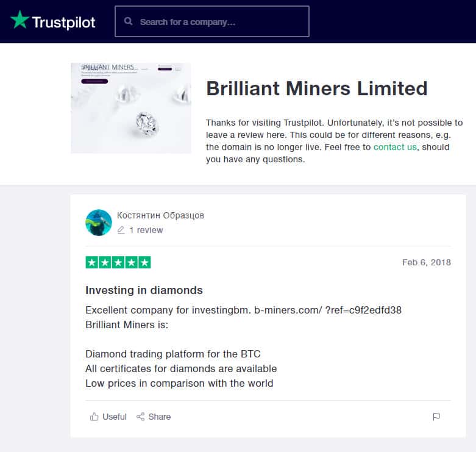Click the Trustpilot green star logo
Screen dimensions: 476x452
[20, 20]
